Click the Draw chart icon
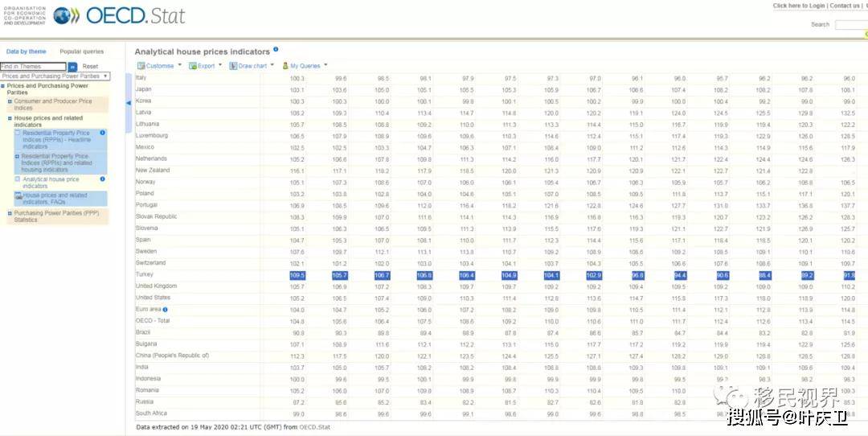The width and height of the screenshot is (868, 436). point(234,66)
